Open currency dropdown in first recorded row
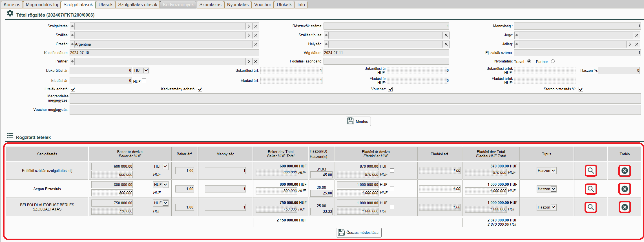 pyautogui.click(x=165, y=166)
